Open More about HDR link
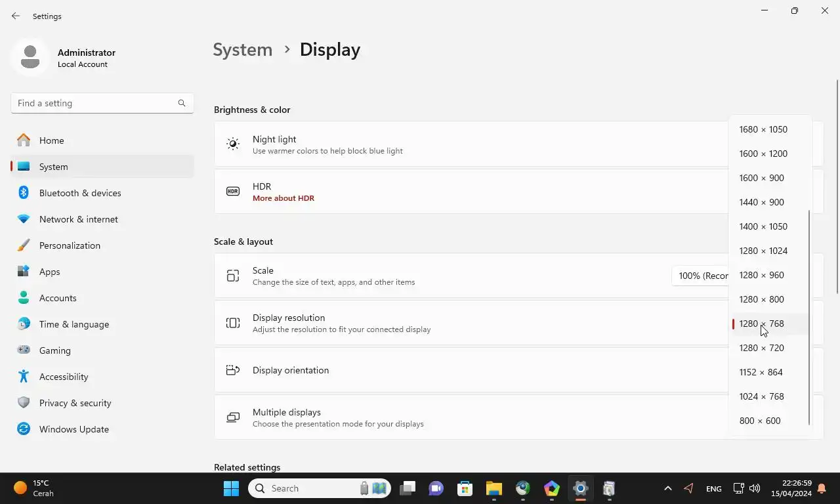The height and width of the screenshot is (504, 840). 283,198
